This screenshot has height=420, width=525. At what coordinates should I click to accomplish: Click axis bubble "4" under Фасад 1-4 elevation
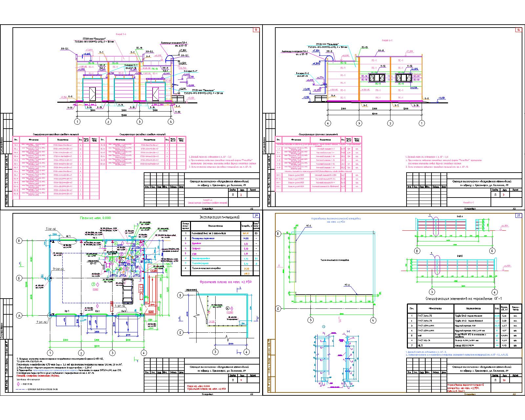tap(170, 122)
